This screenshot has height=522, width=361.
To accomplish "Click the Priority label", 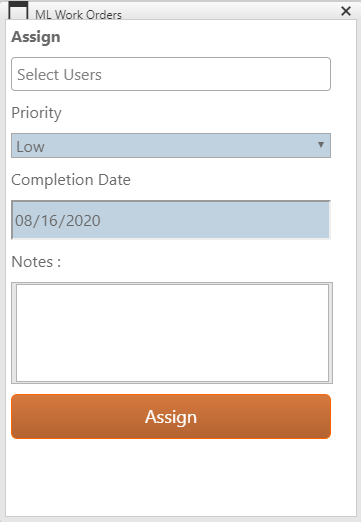I will 36,113.
